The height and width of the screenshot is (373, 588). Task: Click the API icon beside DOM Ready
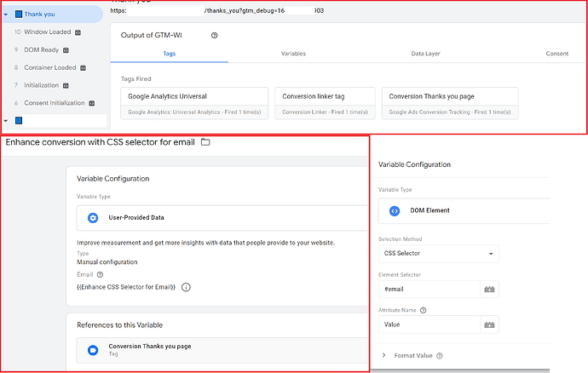(66, 50)
